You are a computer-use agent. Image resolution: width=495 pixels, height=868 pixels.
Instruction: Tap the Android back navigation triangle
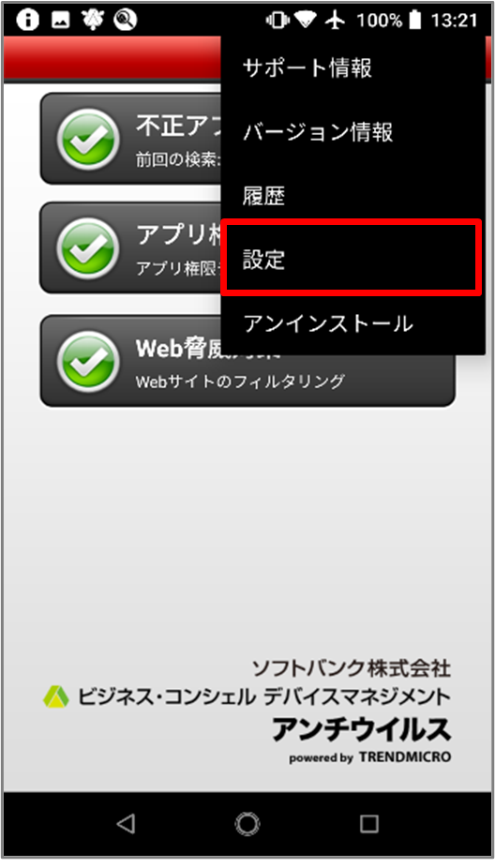(x=127, y=824)
